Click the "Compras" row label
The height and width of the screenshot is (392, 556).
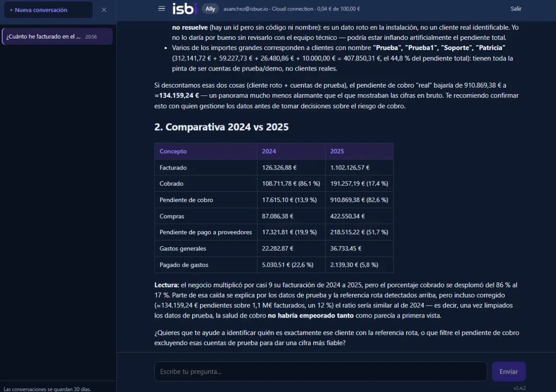point(172,216)
